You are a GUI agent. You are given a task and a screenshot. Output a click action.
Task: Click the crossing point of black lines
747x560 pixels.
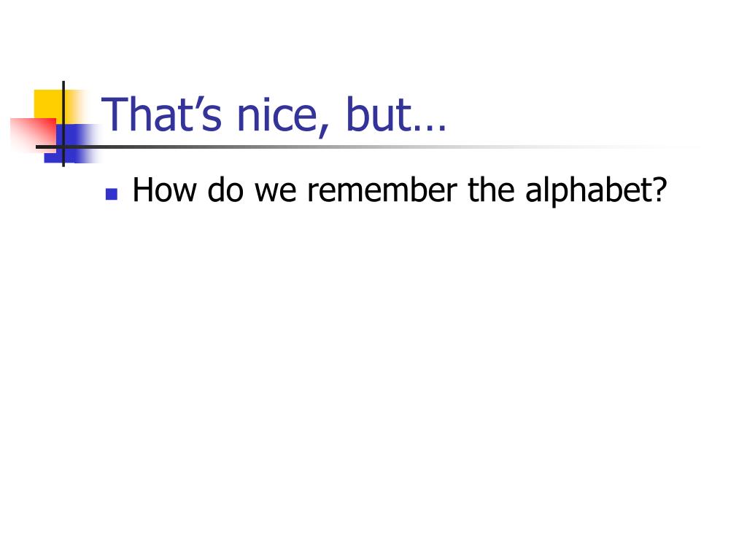pyautogui.click(x=63, y=147)
